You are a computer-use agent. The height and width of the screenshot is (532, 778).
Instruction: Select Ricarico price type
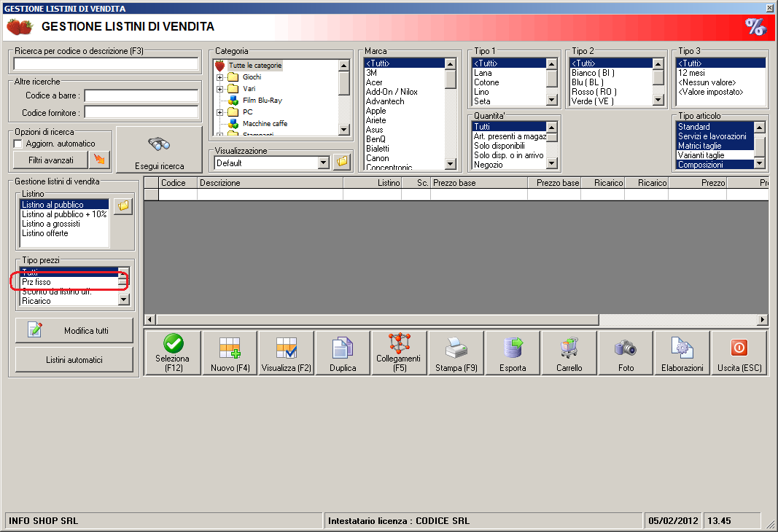[69, 301]
